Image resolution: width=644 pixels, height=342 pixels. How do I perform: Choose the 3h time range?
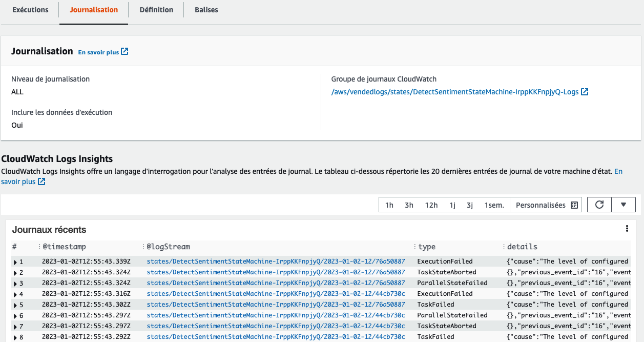coord(409,205)
